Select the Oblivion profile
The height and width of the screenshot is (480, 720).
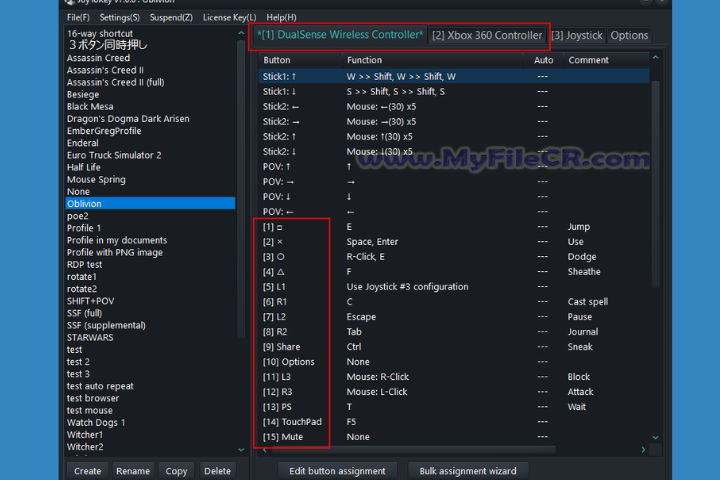151,203
